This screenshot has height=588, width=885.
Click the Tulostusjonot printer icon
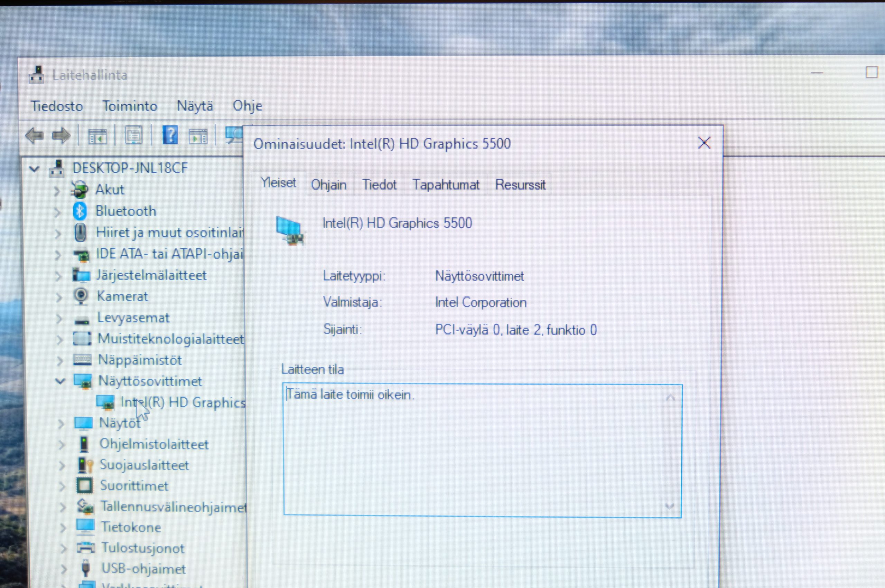pos(85,548)
